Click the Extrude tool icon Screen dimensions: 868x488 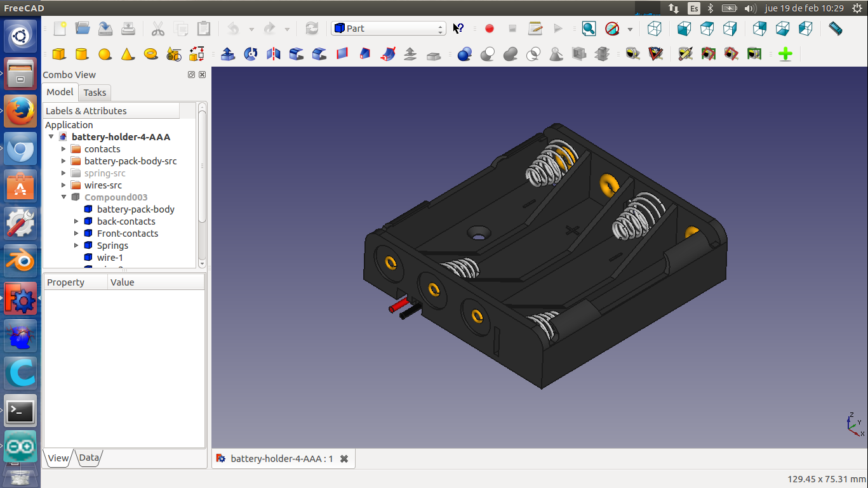[228, 54]
